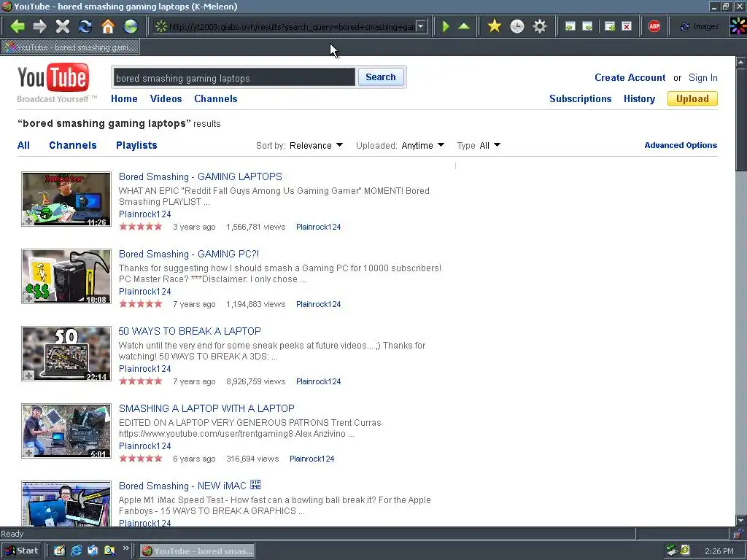This screenshot has height=560, width=747.
Task: Add SMASHING A LAPTOP video via plus icon
Action: tap(28, 453)
